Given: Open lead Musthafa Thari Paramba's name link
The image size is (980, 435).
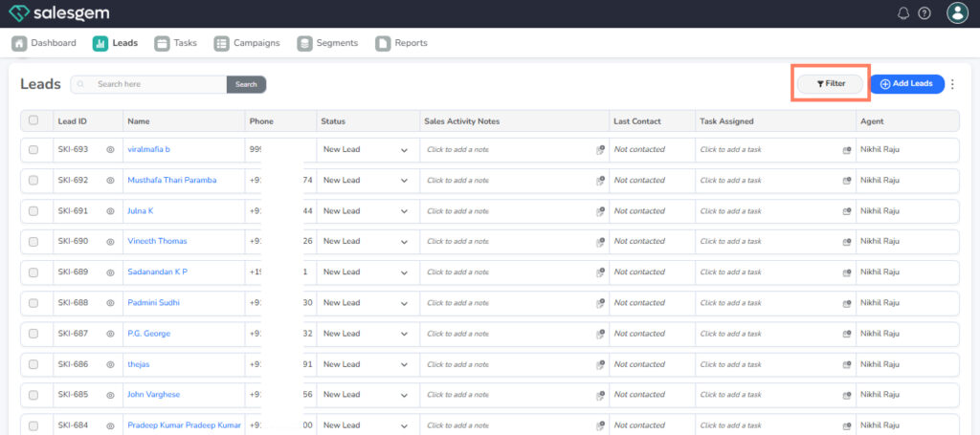Looking at the screenshot, I should coord(172,181).
